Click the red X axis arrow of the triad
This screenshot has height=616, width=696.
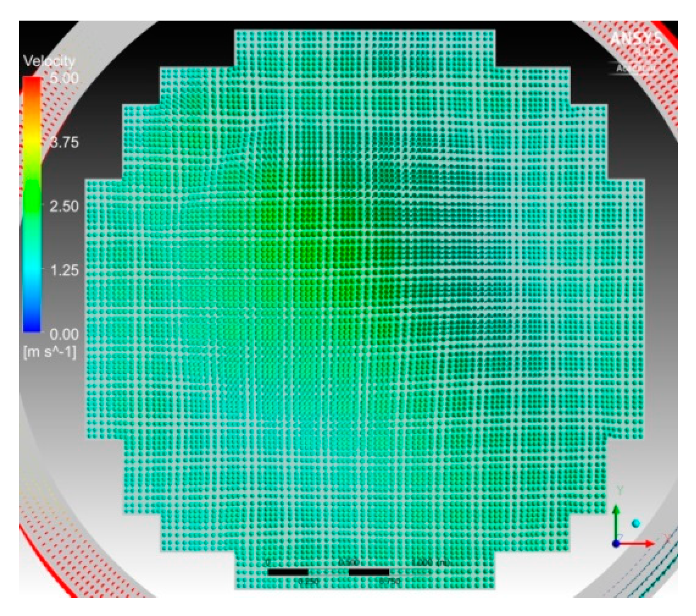click(637, 543)
